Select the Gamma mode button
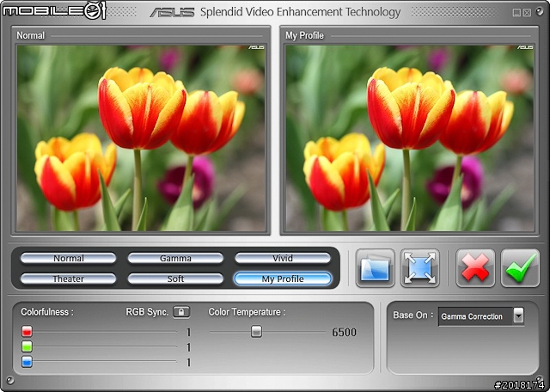Image resolution: width=550 pixels, height=392 pixels. tap(175, 258)
